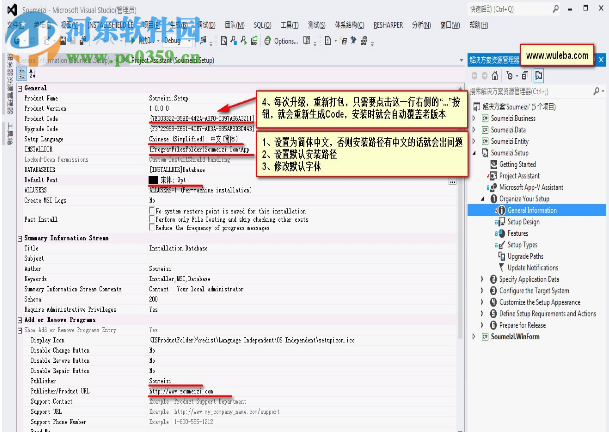The height and width of the screenshot is (432, 609).
Task: Click the Back arrow in Solution Explorer toolbar
Action: [x=474, y=76]
